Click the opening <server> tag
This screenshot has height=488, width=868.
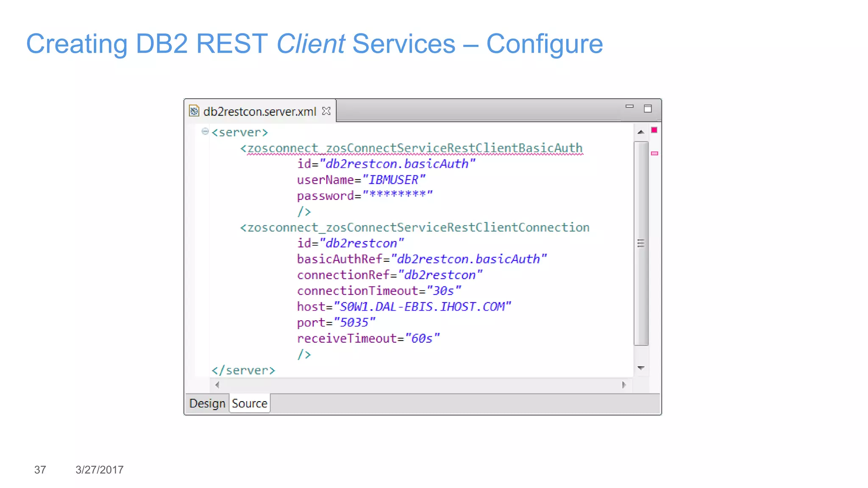(x=240, y=133)
